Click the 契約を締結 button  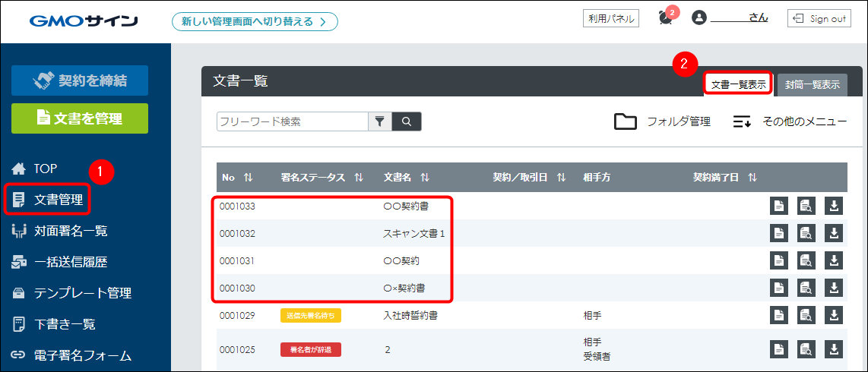click(80, 80)
